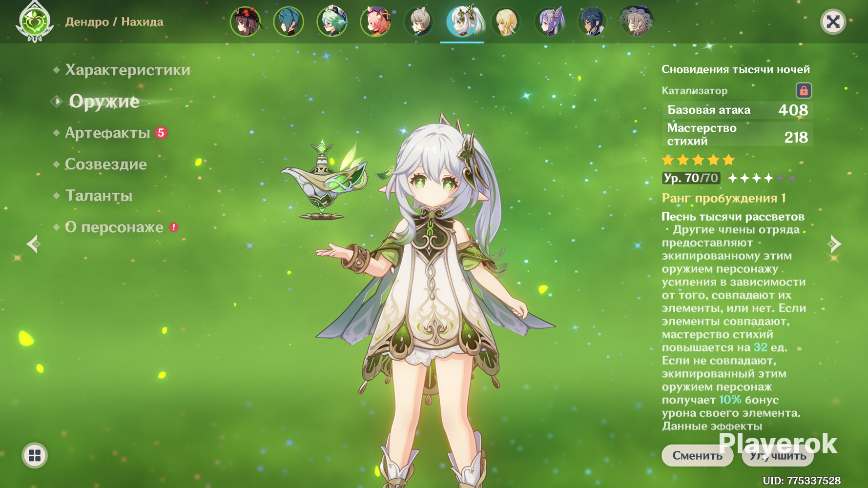Click the Дендро / Нахида title

pyautogui.click(x=114, y=22)
